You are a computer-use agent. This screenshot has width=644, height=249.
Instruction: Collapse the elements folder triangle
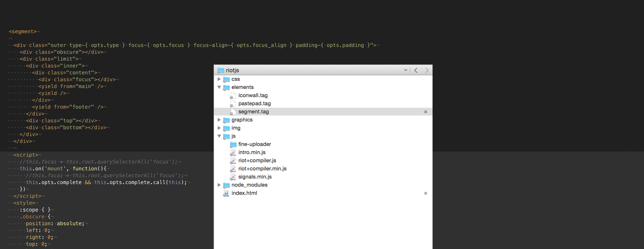(219, 87)
